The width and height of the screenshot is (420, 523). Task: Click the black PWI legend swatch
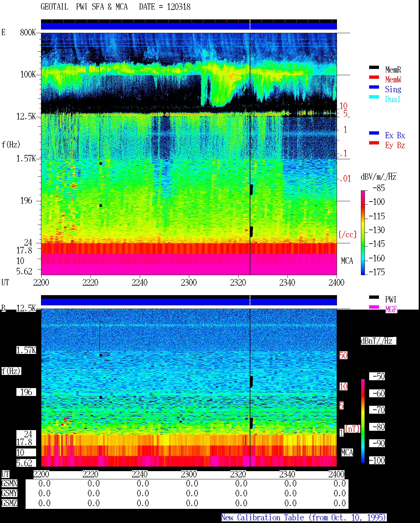coord(374,297)
